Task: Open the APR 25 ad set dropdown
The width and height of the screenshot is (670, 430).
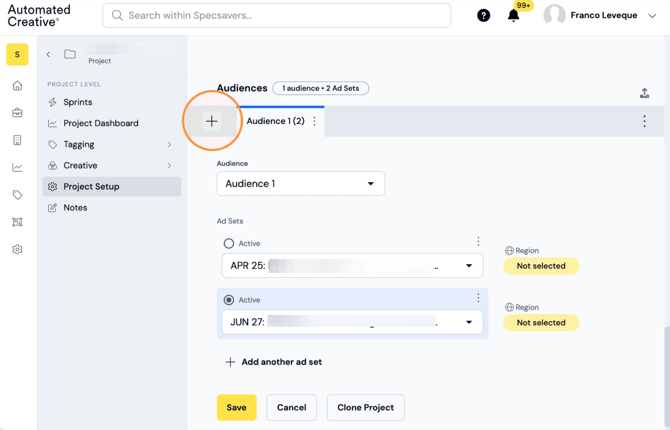Action: pyautogui.click(x=353, y=265)
